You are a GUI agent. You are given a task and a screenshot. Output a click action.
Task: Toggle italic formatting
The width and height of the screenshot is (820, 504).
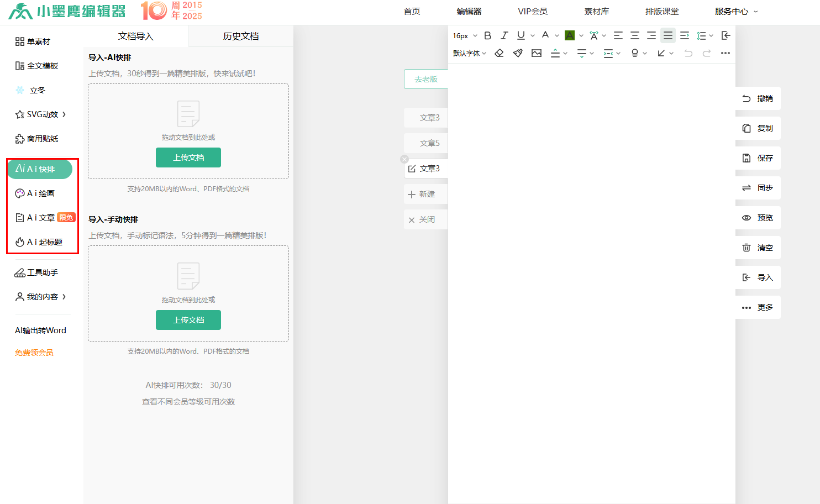pos(504,35)
